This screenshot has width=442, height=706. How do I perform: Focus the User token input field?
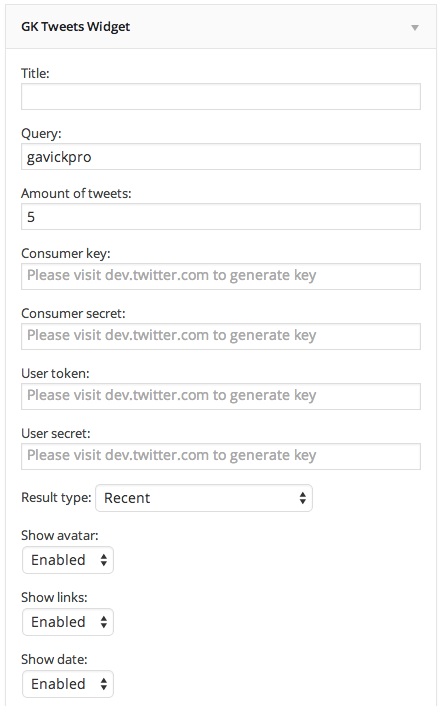point(221,396)
